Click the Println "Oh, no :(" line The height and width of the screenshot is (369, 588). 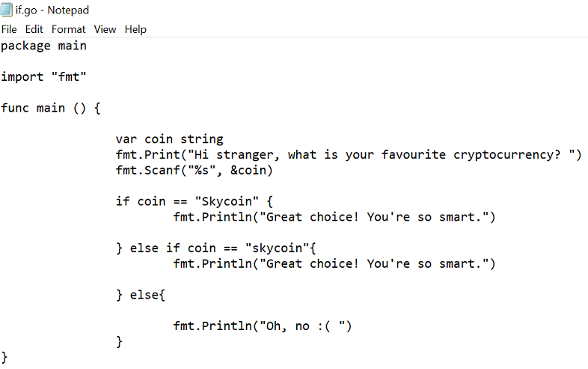tap(263, 326)
